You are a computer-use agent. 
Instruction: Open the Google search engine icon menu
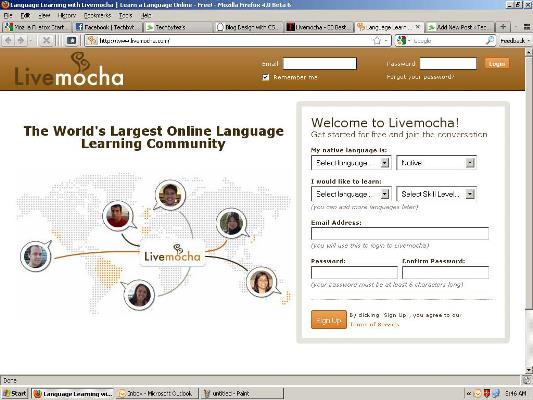pos(403,40)
